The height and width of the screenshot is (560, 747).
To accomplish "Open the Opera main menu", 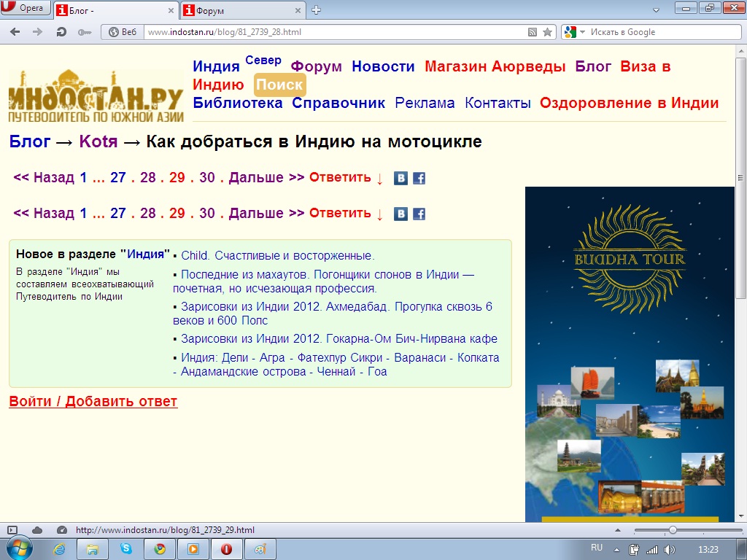I will point(26,9).
